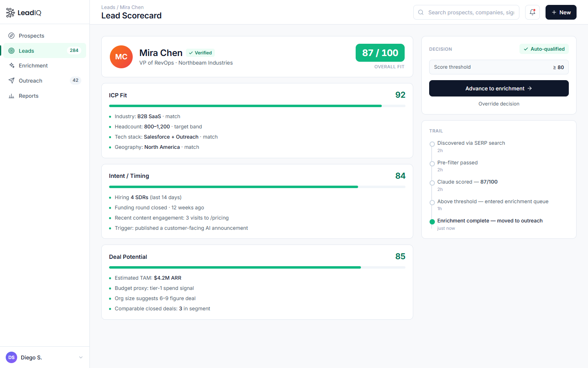Click the 'Headcount: 800–1,200' line

click(x=158, y=127)
